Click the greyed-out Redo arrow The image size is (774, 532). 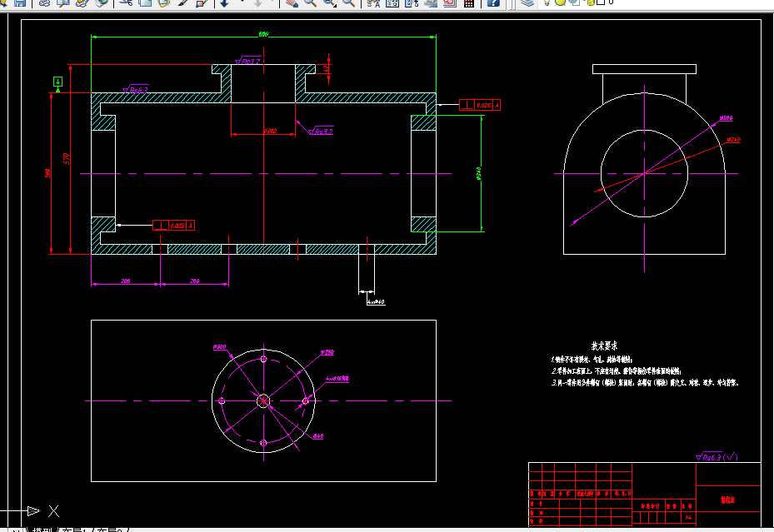tap(257, 2)
